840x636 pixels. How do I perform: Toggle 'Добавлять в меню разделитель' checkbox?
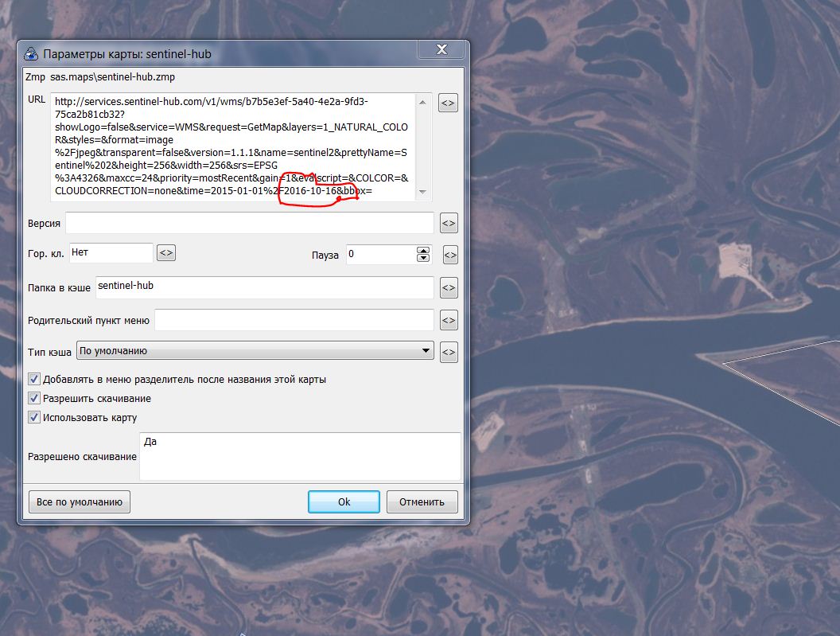tap(34, 380)
